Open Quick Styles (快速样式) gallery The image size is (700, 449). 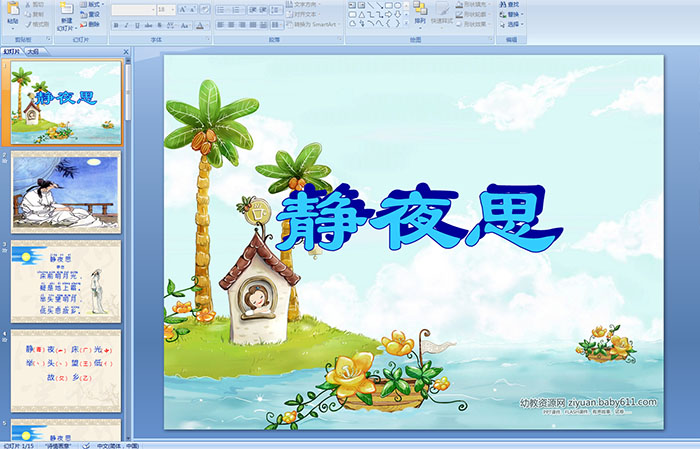click(x=442, y=14)
